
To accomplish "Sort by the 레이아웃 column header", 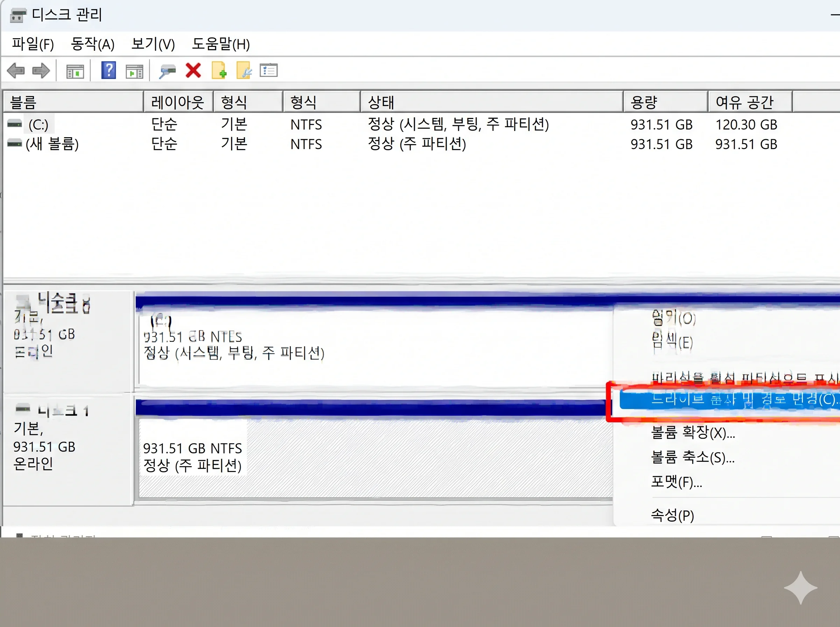I will coord(179,102).
